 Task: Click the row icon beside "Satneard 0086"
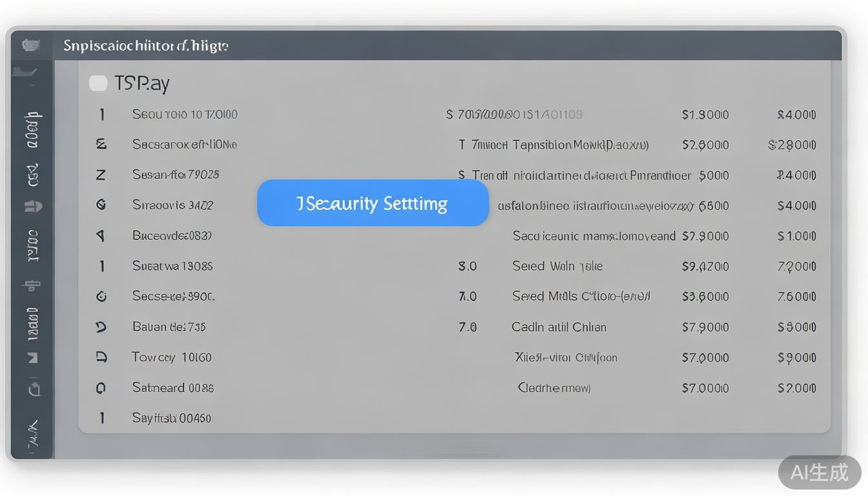[101, 388]
